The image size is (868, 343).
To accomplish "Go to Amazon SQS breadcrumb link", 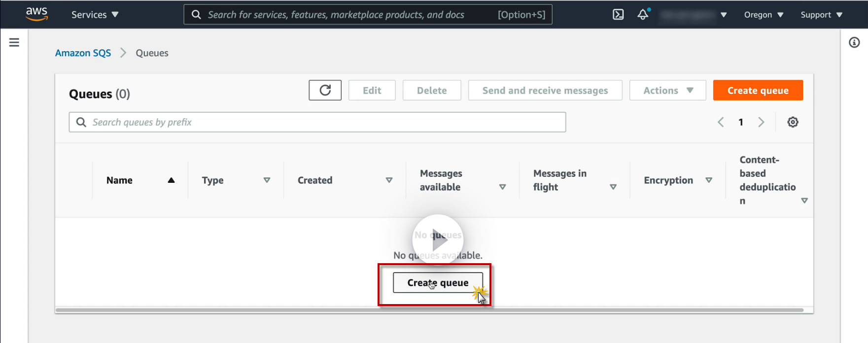I will coord(83,53).
